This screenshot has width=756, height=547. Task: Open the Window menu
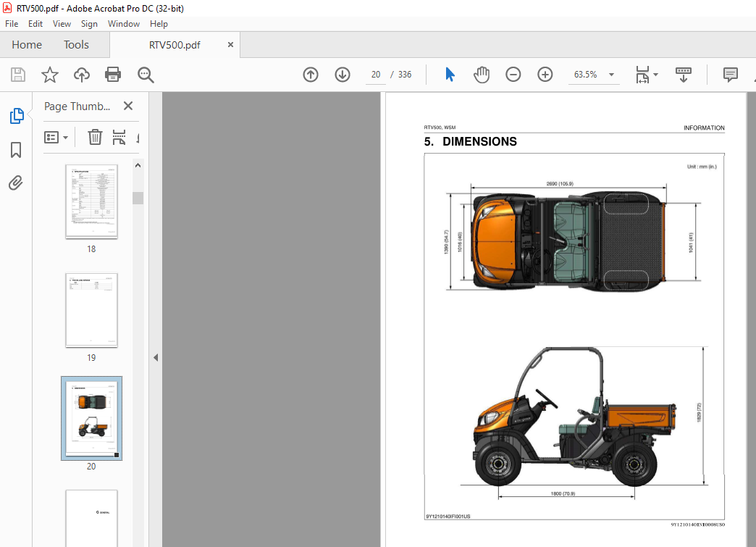point(123,24)
